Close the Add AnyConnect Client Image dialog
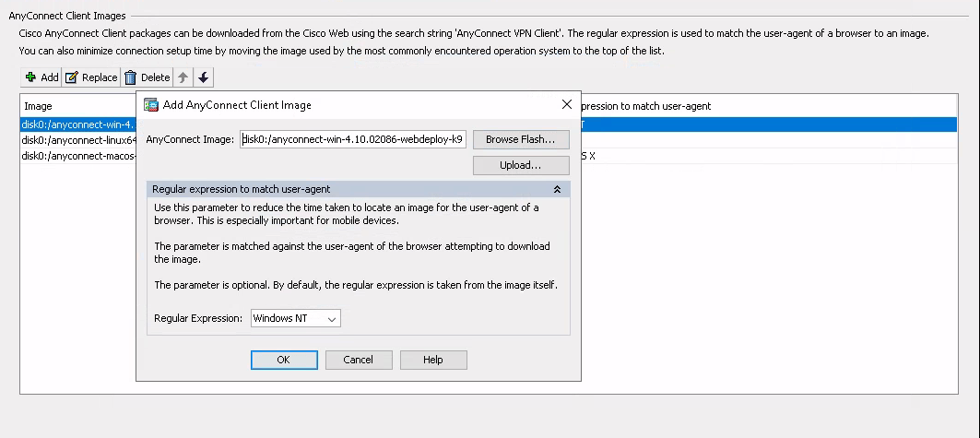980x438 pixels. point(566,104)
